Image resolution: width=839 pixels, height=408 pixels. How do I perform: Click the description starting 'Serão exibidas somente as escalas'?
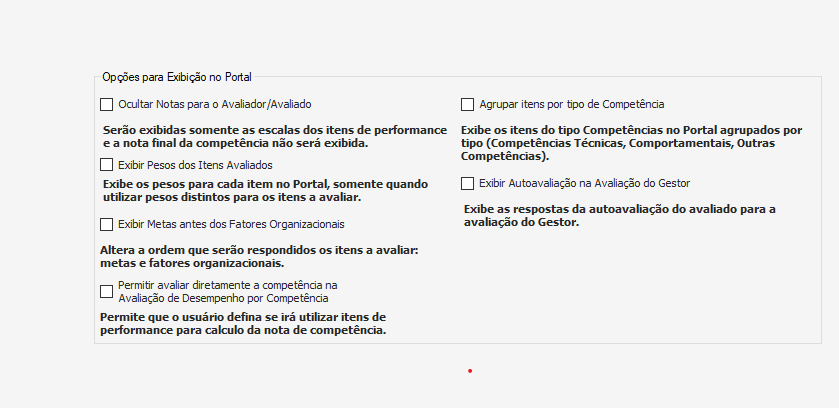[x=275, y=137]
